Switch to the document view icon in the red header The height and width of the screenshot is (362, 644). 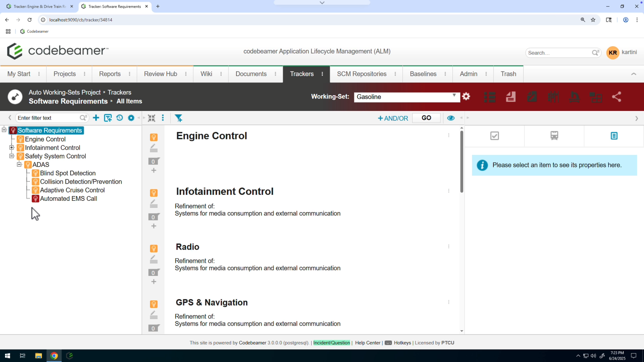point(511,97)
